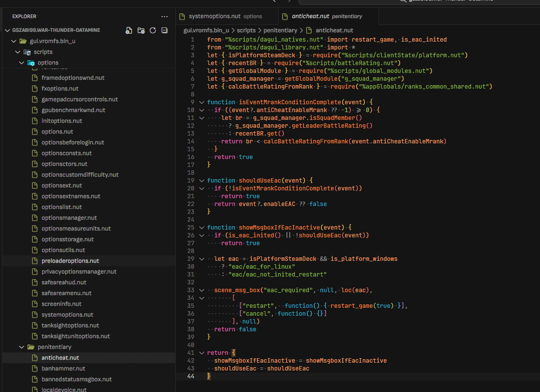
Task: Click the "eac/eac_for_linux" string on line 30
Action: (261, 267)
